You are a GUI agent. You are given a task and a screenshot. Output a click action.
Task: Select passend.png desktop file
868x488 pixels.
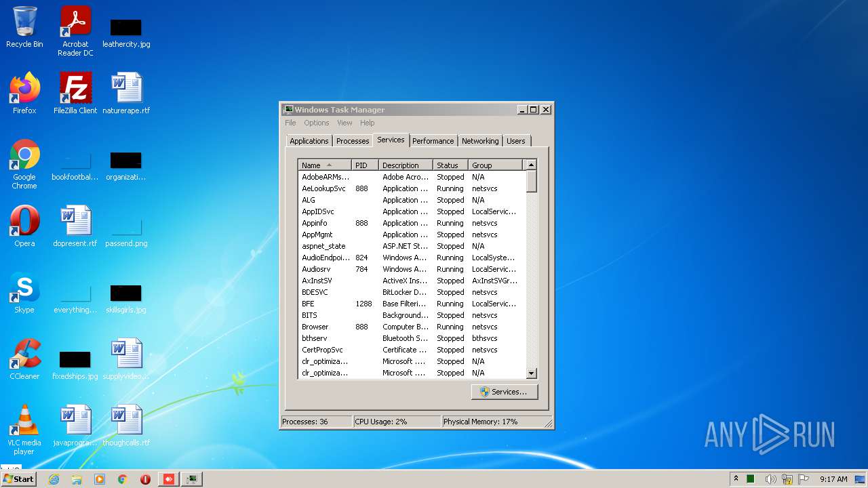tap(126, 232)
